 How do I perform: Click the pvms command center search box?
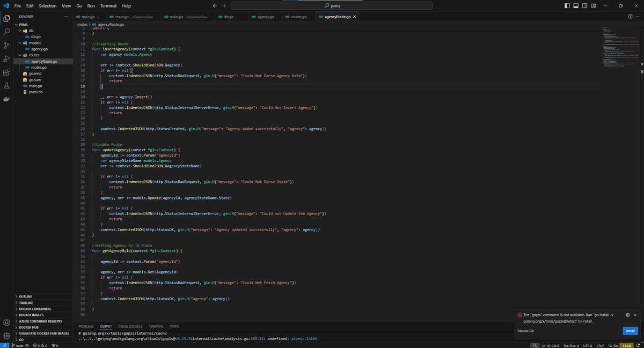[x=332, y=5]
